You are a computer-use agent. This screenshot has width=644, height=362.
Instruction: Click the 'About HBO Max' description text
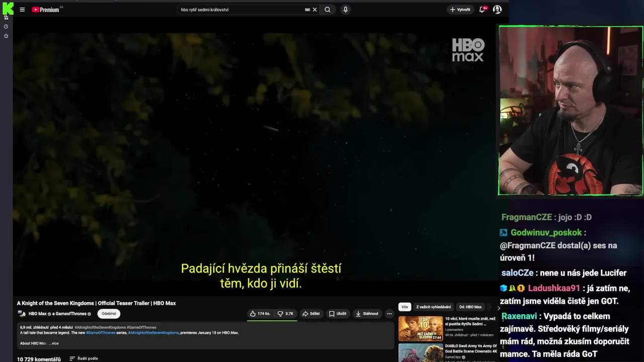(x=33, y=343)
